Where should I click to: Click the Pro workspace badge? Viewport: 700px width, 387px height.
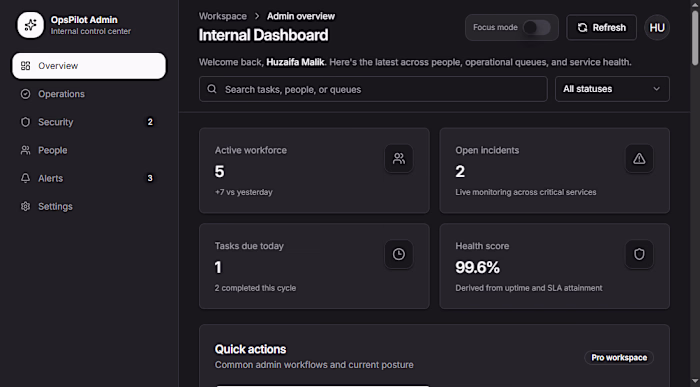point(619,358)
